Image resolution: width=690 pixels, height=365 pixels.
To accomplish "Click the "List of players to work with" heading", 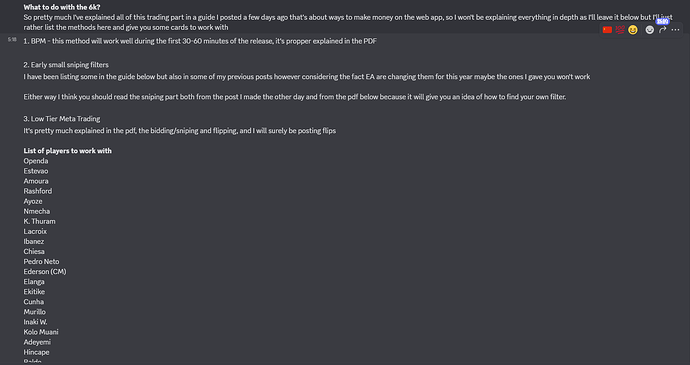I will tap(68, 151).
